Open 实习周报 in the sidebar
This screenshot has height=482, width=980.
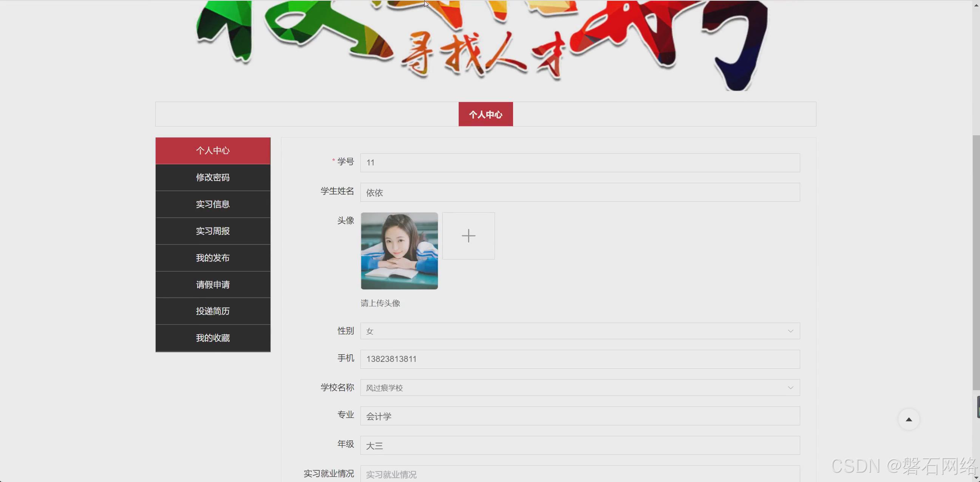click(x=212, y=231)
